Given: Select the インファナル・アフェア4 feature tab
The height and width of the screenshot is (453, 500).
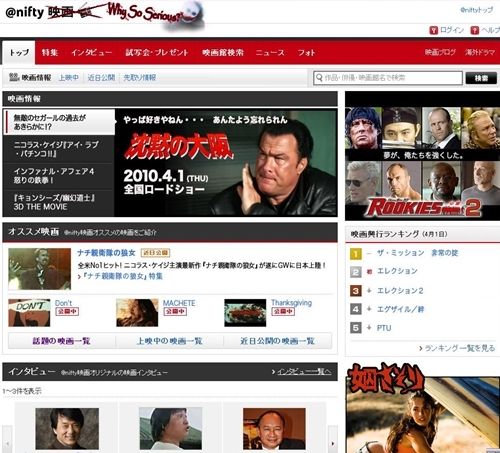Looking at the screenshot, I should (59, 176).
